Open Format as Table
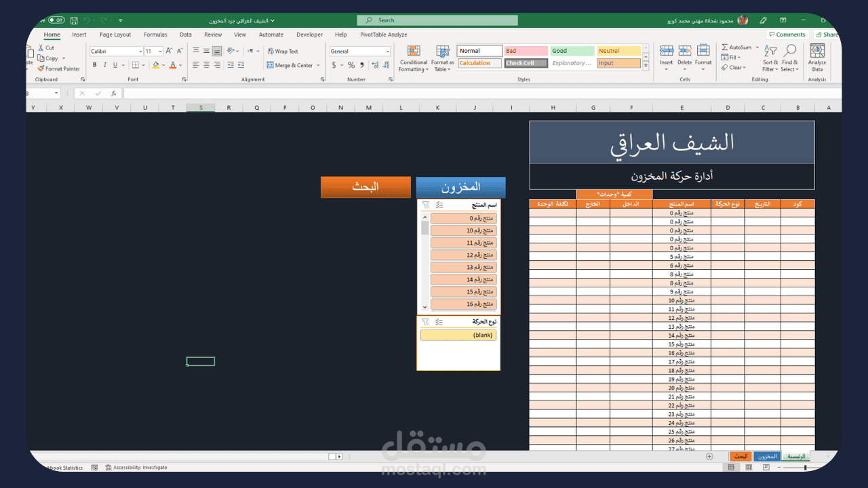Image resolution: width=868 pixels, height=488 pixels. tap(443, 59)
